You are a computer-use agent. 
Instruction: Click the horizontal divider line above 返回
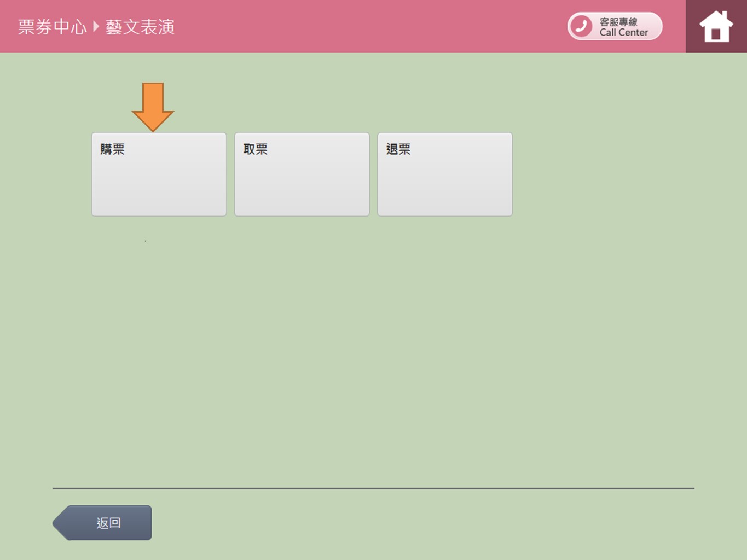coord(373,488)
